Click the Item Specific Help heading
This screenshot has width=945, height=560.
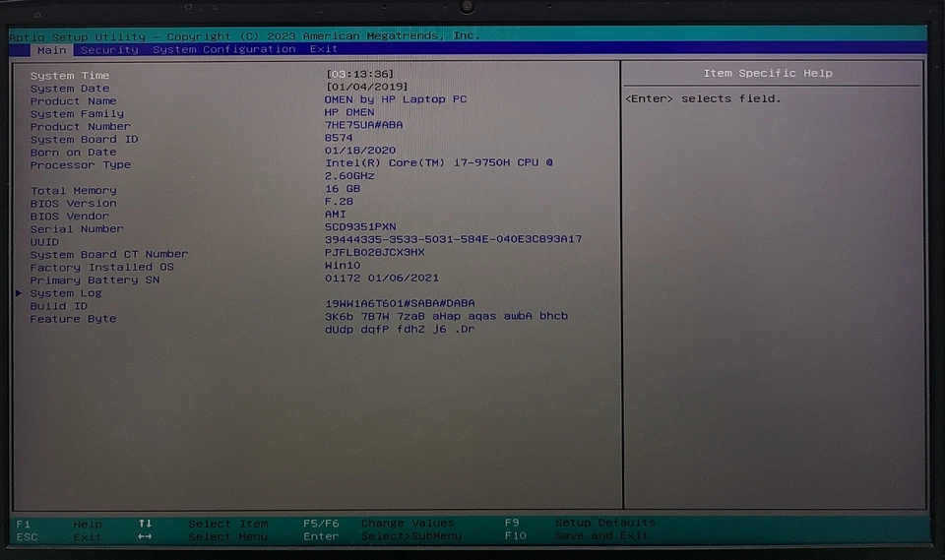[x=768, y=73]
